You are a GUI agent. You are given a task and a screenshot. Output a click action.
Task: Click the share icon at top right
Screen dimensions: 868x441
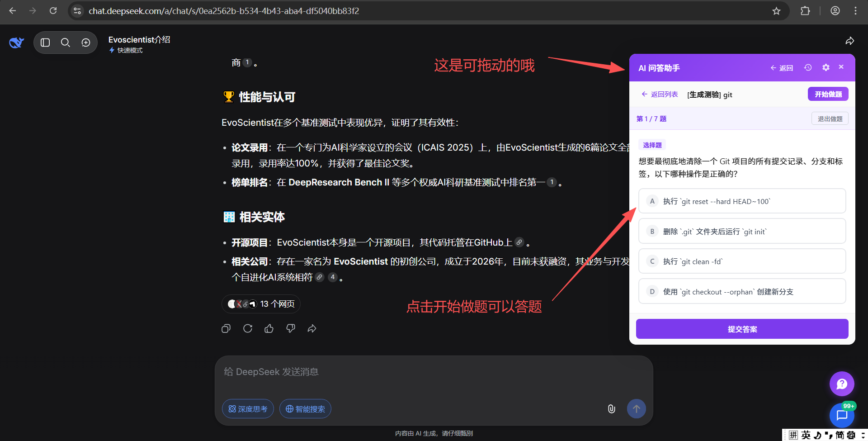[x=850, y=41]
